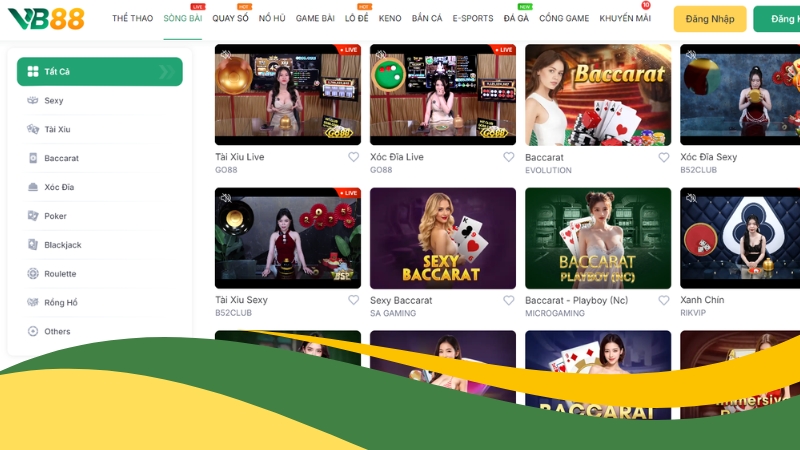Open the Xóc Đĩa Sexy thumbnail

pos(740,94)
